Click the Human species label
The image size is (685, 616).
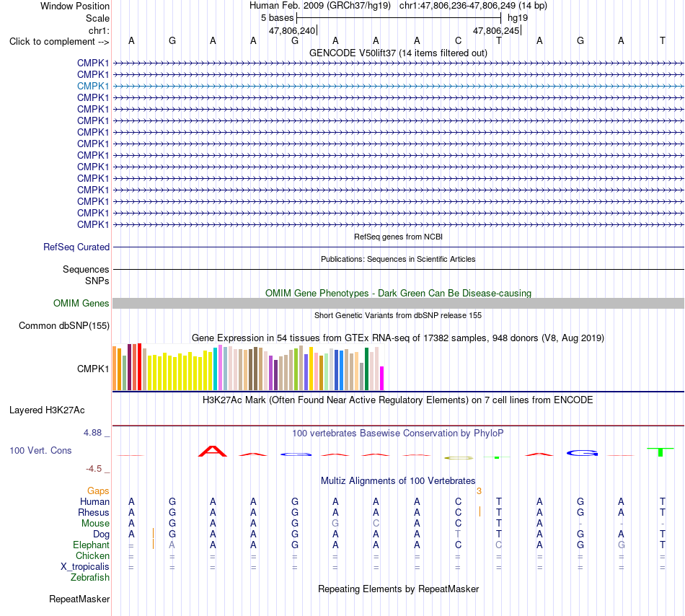[94, 501]
